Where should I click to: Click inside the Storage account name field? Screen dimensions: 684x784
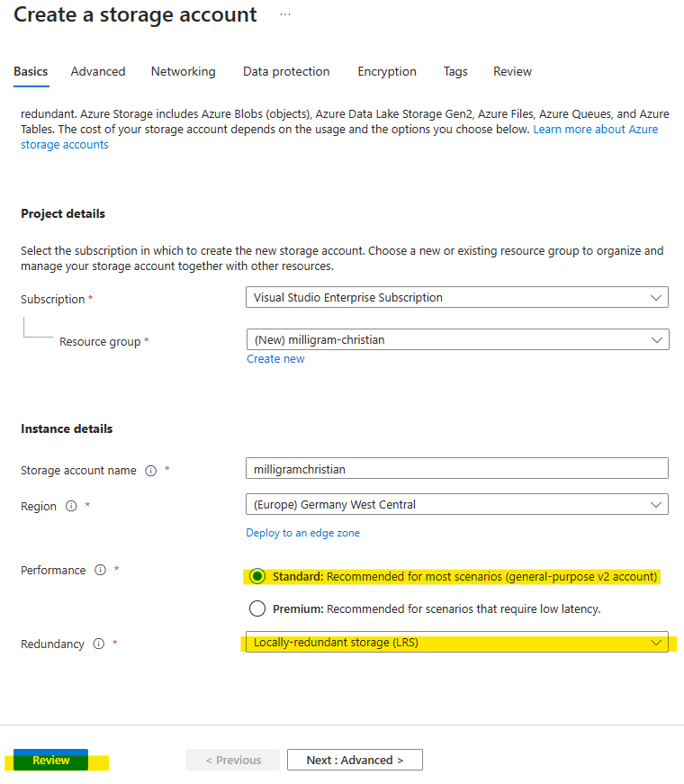coord(457,468)
